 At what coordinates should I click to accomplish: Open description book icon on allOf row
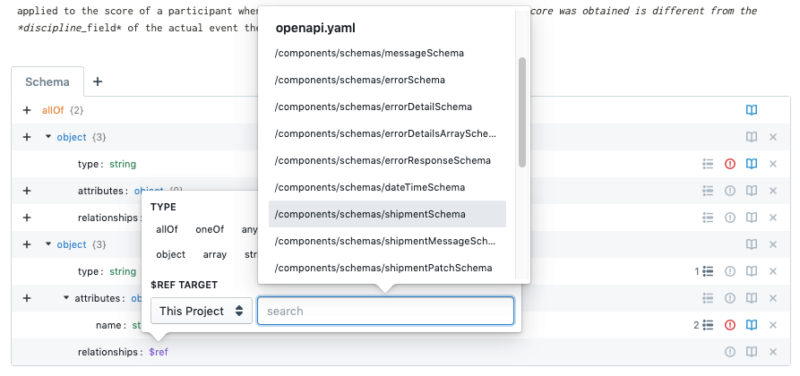(751, 110)
